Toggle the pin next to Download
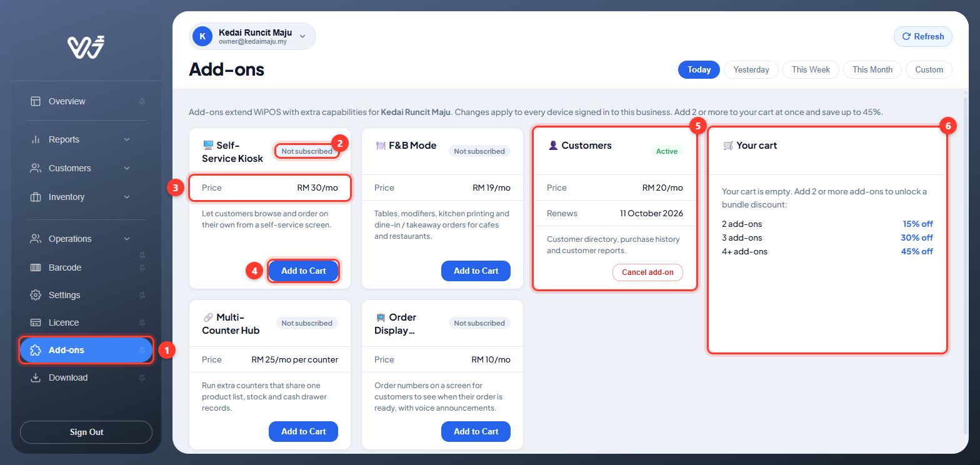The height and width of the screenshot is (465, 980). point(142,377)
